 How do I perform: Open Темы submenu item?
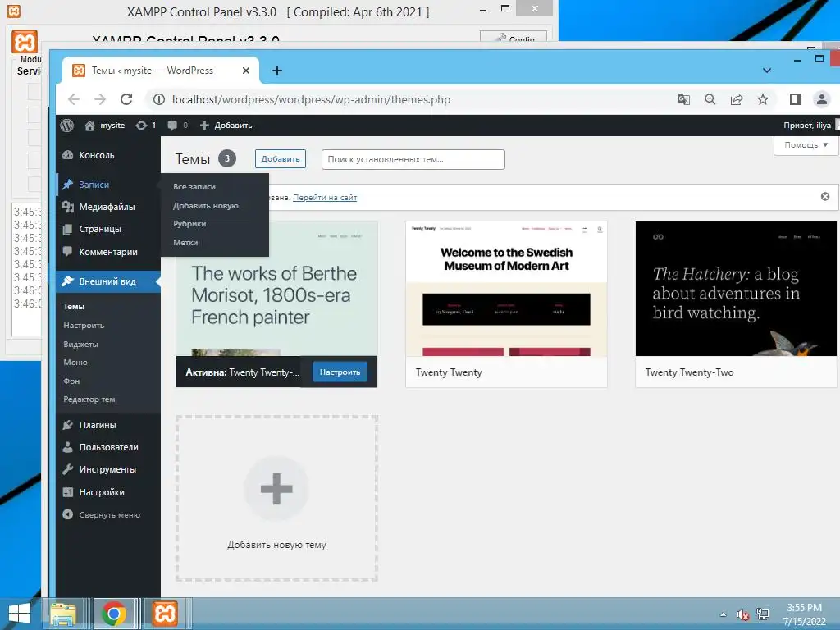coord(74,307)
